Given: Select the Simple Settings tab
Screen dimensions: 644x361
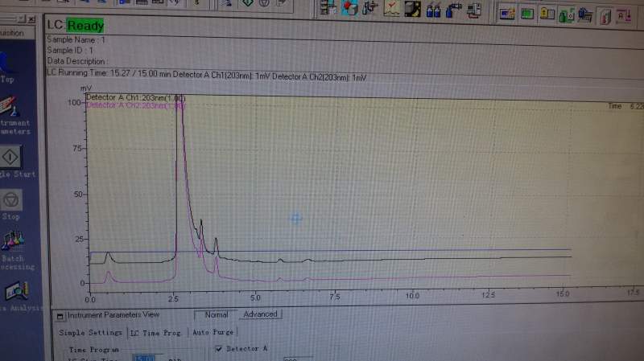Looking at the screenshot, I should pos(90,333).
